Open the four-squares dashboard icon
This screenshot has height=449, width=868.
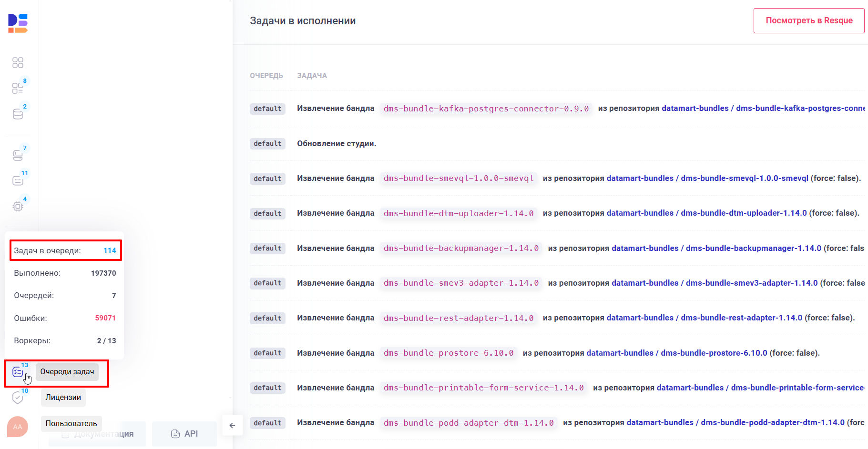click(x=18, y=63)
